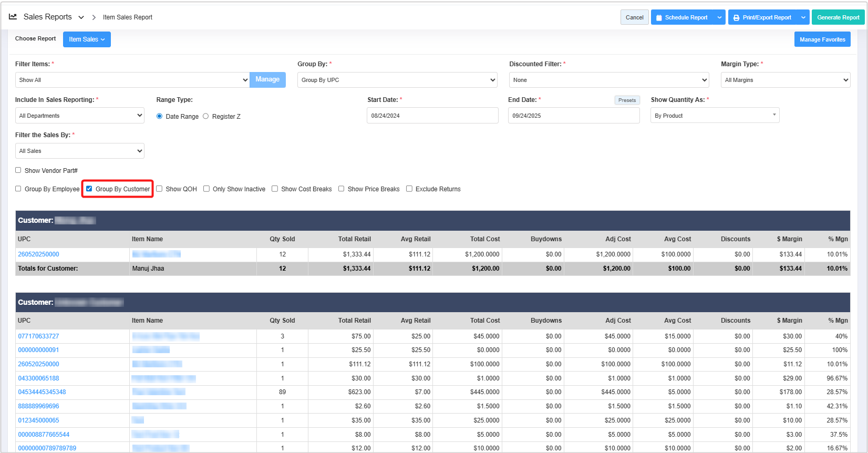
Task: Open the Group By UPC dropdown
Action: (397, 80)
